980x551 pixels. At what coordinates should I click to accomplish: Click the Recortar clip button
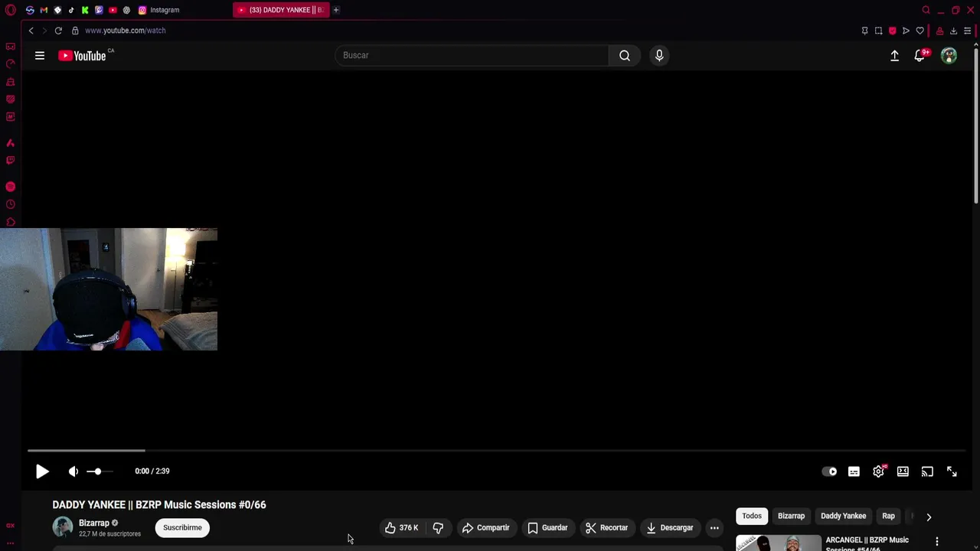click(606, 527)
